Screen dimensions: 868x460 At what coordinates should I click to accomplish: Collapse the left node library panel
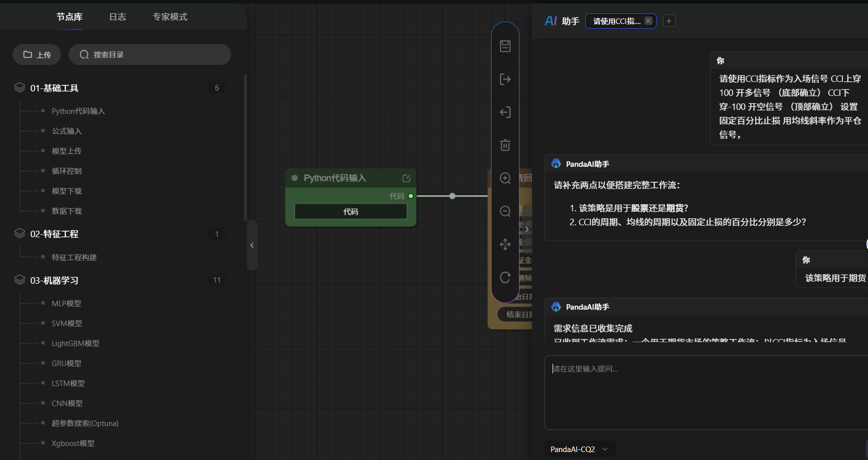pyautogui.click(x=252, y=245)
